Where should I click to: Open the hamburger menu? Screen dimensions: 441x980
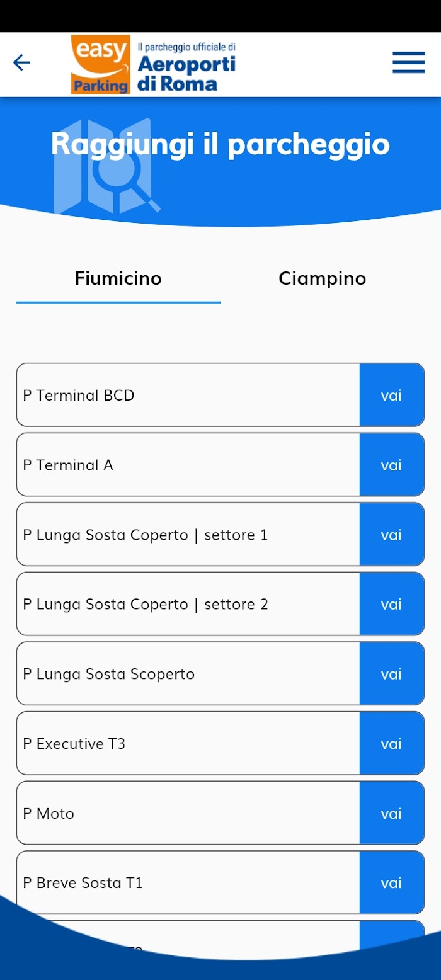point(408,62)
